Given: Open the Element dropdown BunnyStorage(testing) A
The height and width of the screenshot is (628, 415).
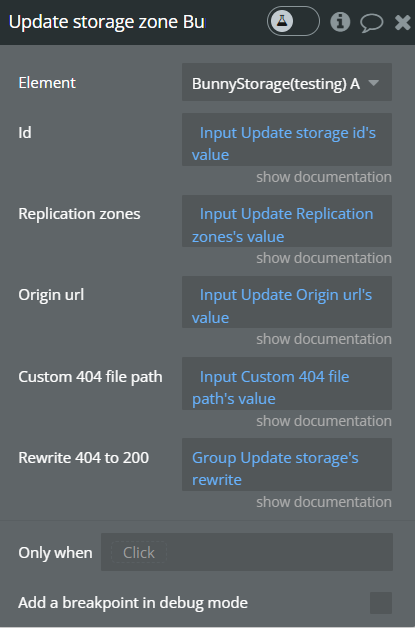Looking at the screenshot, I should 287,82.
